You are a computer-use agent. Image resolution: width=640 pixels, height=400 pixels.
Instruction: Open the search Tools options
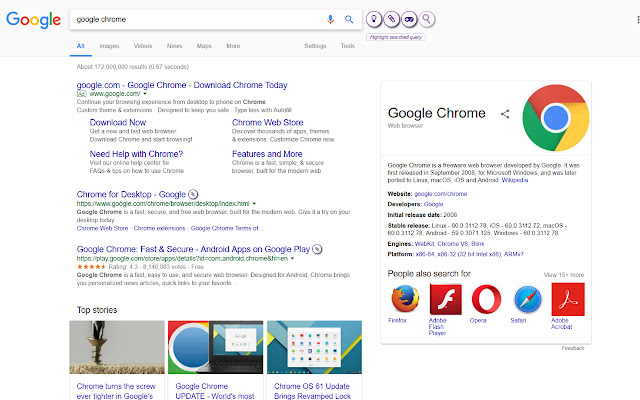tap(347, 46)
